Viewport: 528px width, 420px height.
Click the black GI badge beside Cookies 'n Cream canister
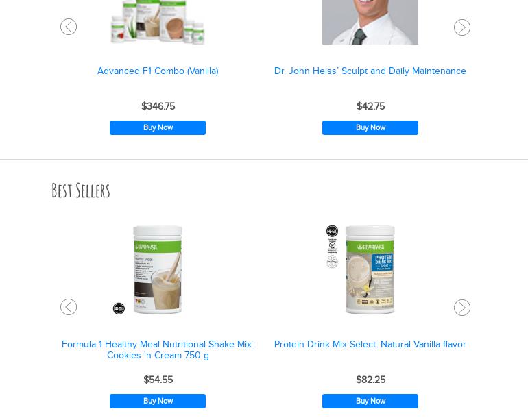pos(119,308)
